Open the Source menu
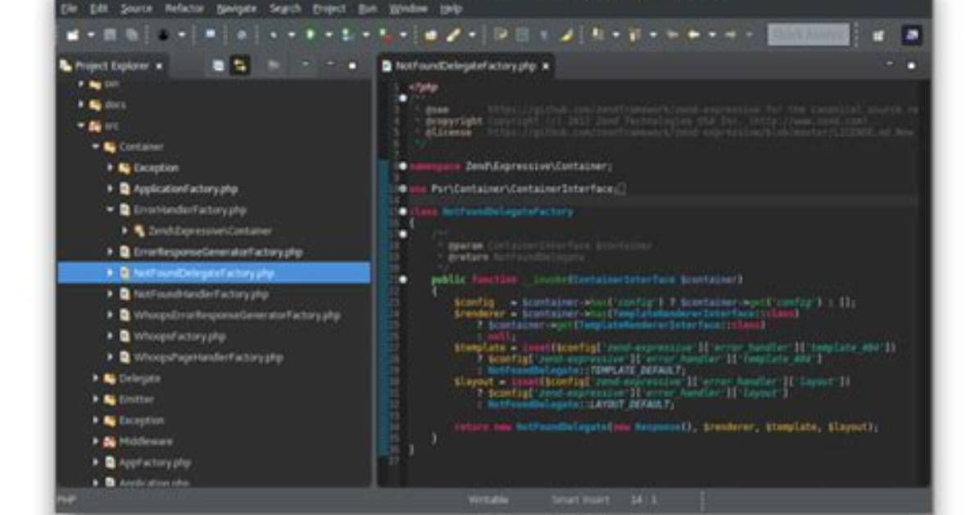This screenshot has width=980, height=515. click(x=136, y=9)
